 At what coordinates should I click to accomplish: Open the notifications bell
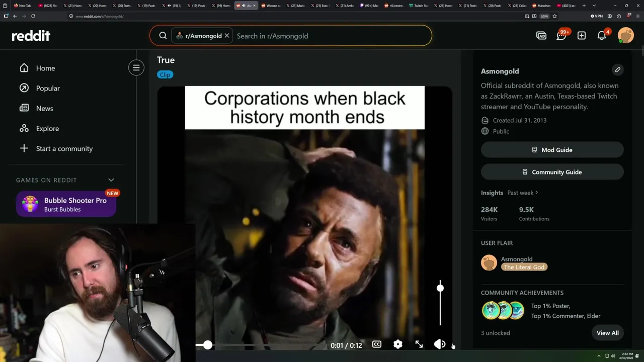(602, 36)
